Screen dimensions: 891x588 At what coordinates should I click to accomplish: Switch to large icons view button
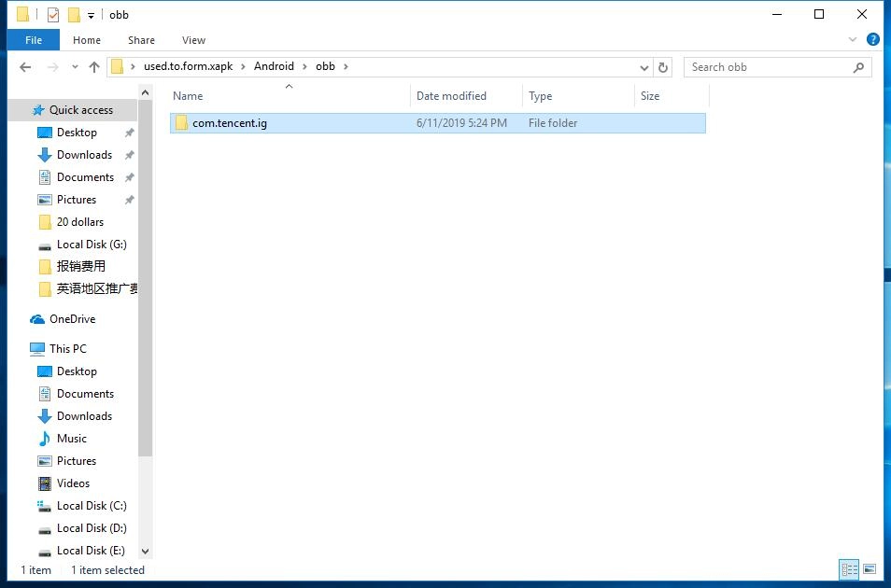point(870,569)
